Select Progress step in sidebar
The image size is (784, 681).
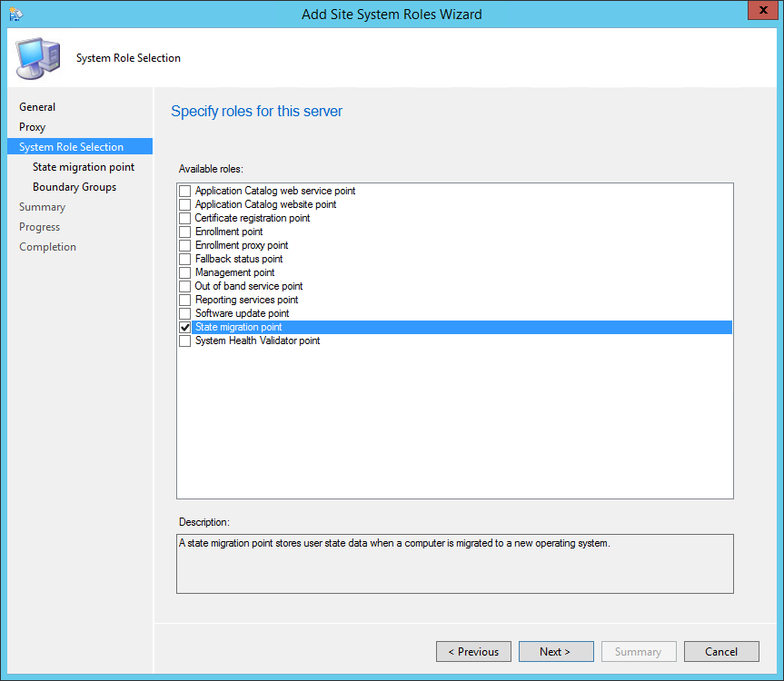tap(39, 227)
